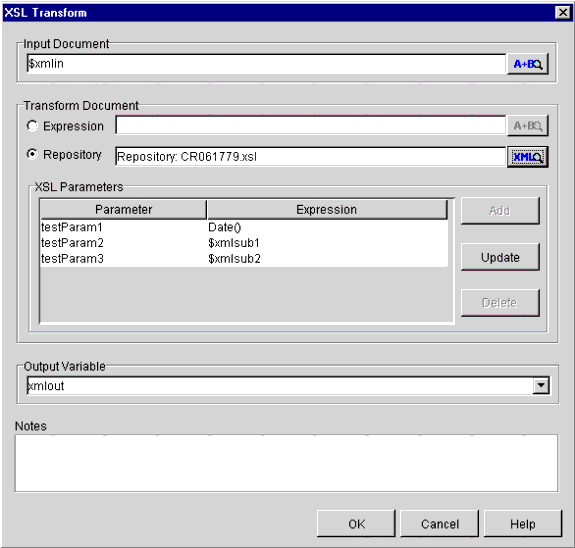
Task: Click the Update button
Action: [x=500, y=257]
